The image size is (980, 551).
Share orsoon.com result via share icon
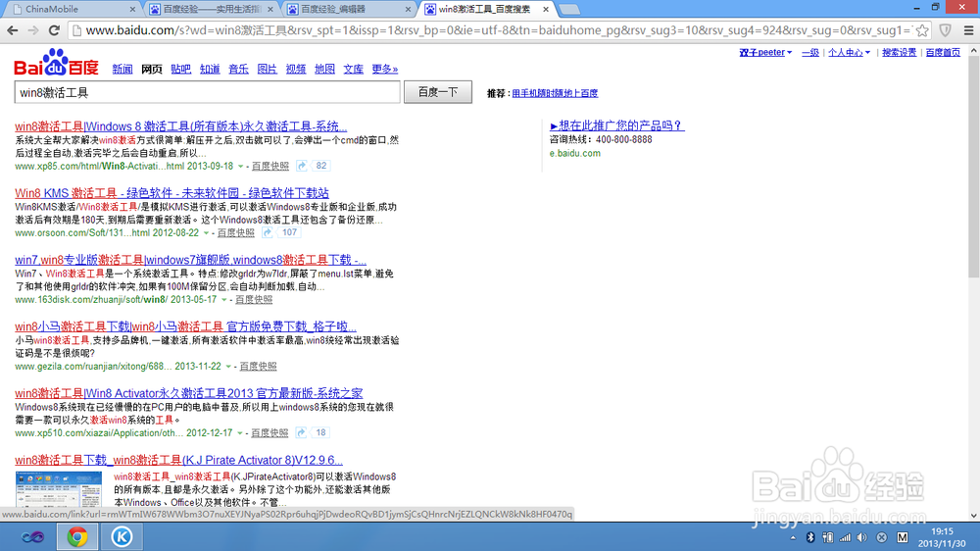pos(268,232)
